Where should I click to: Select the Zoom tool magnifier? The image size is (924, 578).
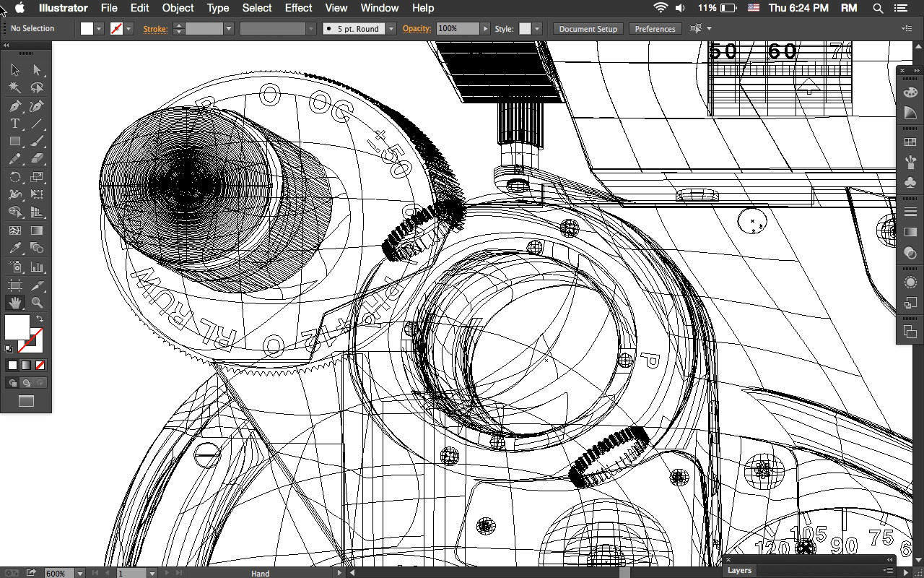tap(37, 303)
